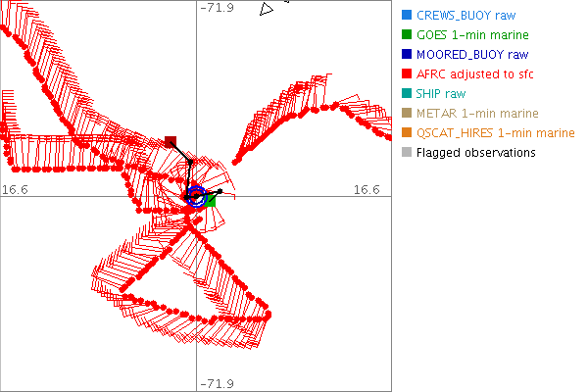The width and height of the screenshot is (588, 392).
Task: Click the -71.9 longitude label at bottom
Action: pyautogui.click(x=217, y=383)
